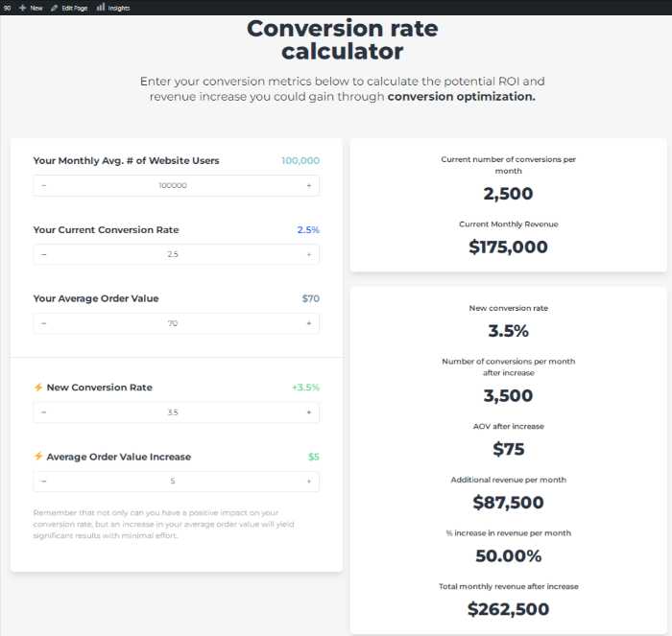Image resolution: width=672 pixels, height=636 pixels.
Task: Select the $87,500 Additional revenue value
Action: pos(508,503)
